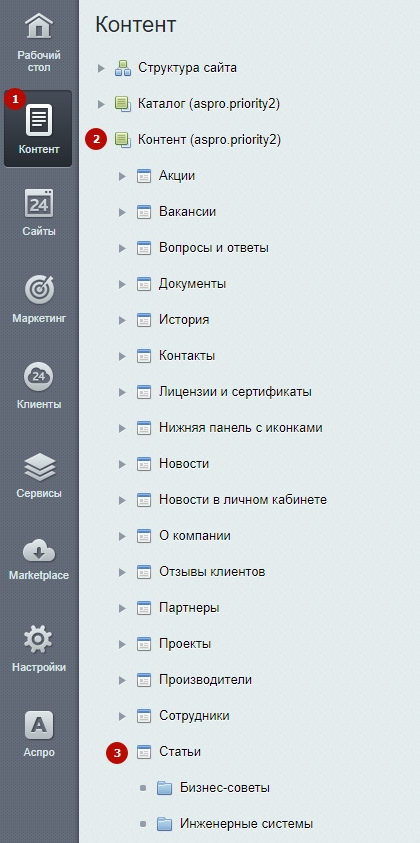The height and width of the screenshot is (843, 420).
Task: Open the Marketplace cloud download icon
Action: [x=39, y=551]
